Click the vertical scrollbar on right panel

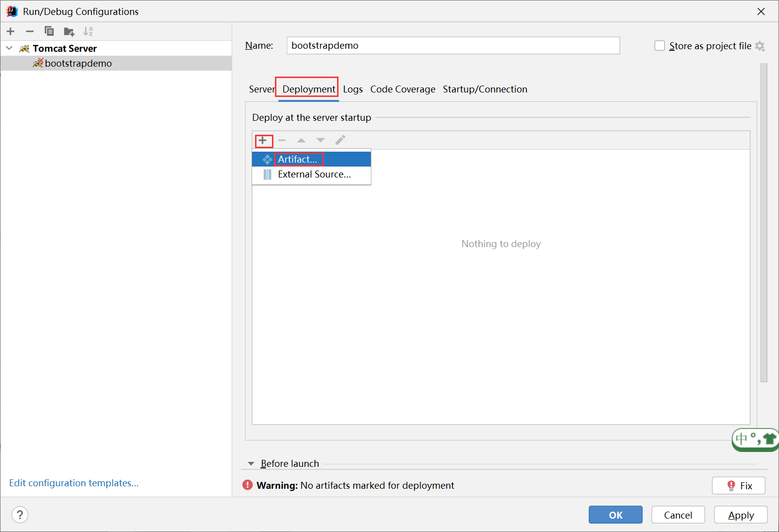[x=764, y=223]
